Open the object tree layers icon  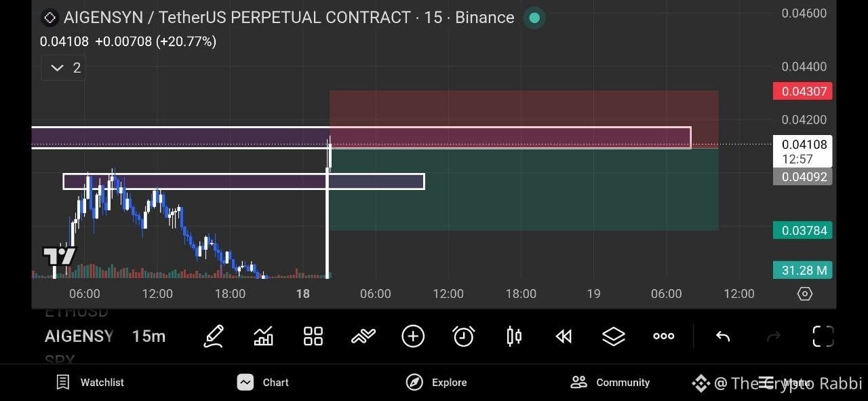[x=614, y=336]
